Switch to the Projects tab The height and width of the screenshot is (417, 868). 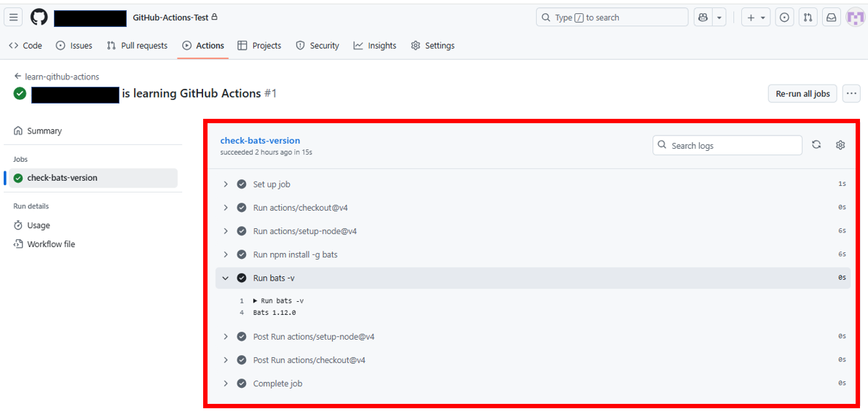(259, 45)
